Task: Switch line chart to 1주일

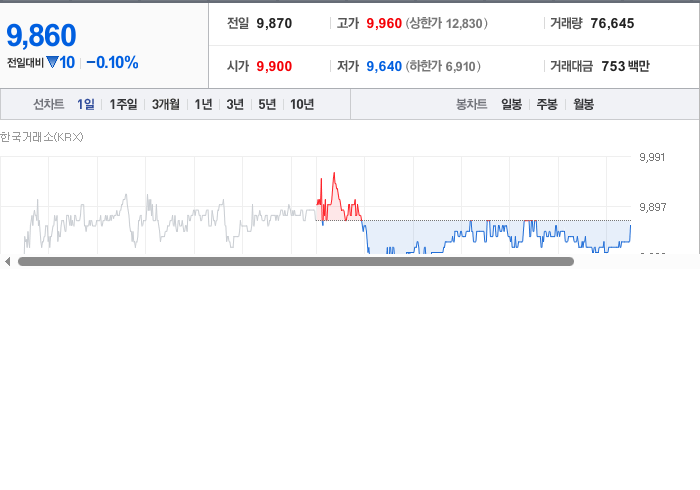Action: [123, 104]
